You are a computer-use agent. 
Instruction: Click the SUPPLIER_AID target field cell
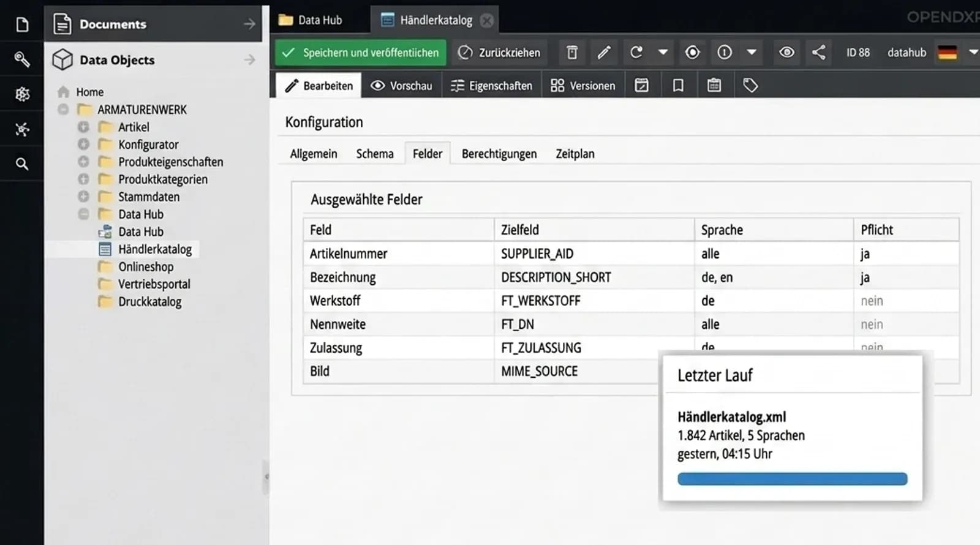(x=594, y=254)
